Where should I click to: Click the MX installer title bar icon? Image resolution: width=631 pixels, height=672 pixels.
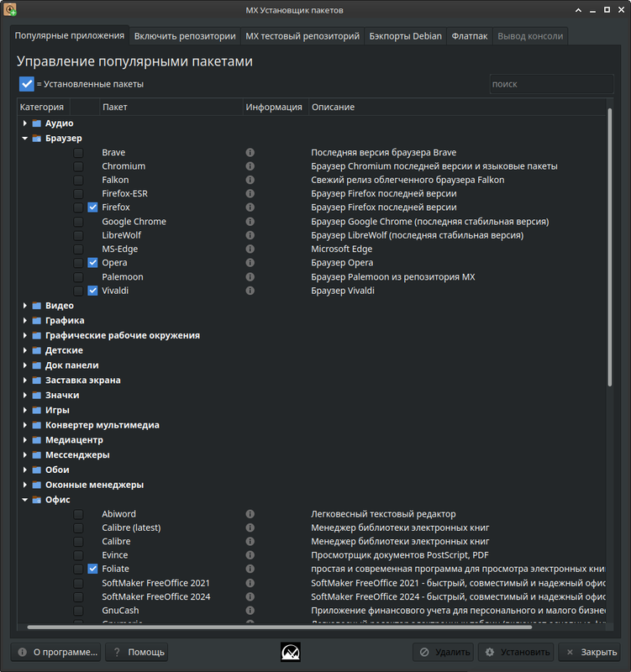[10, 9]
